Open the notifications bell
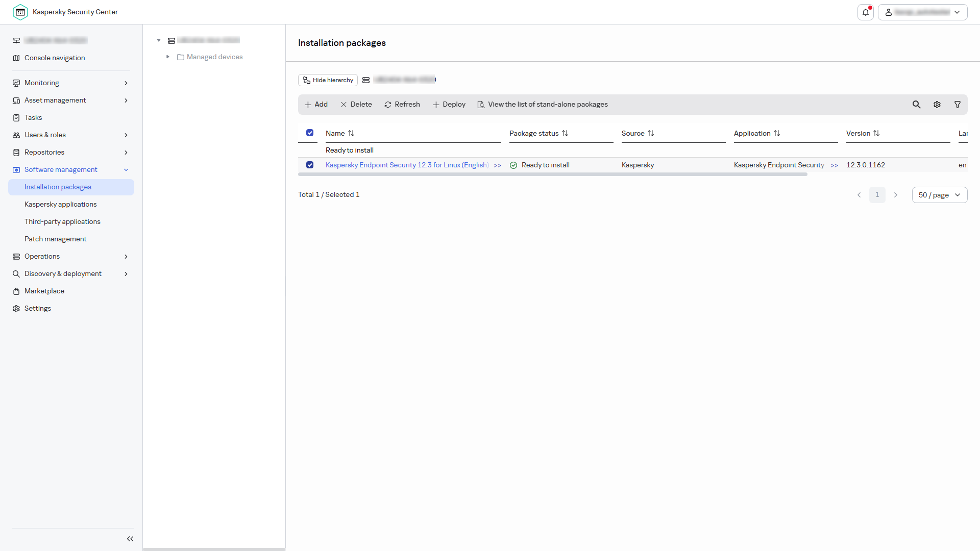The image size is (980, 551). pyautogui.click(x=866, y=12)
